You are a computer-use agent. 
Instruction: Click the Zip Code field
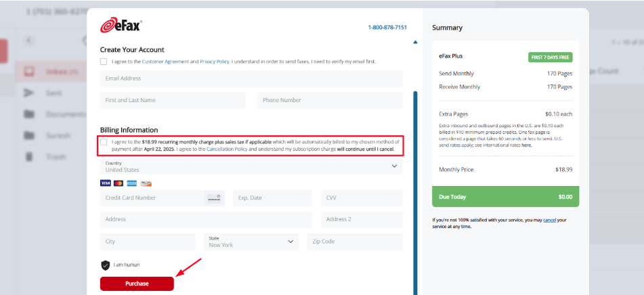click(x=355, y=242)
